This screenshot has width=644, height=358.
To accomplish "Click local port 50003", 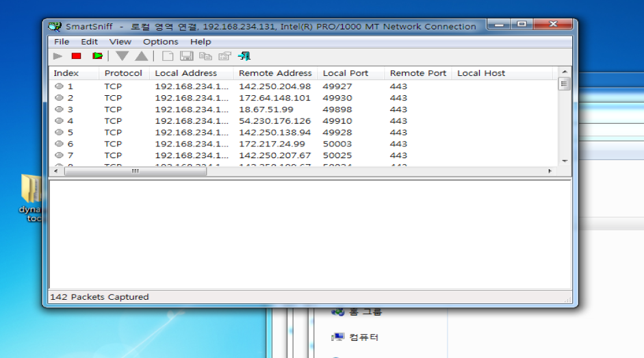I will [x=337, y=144].
